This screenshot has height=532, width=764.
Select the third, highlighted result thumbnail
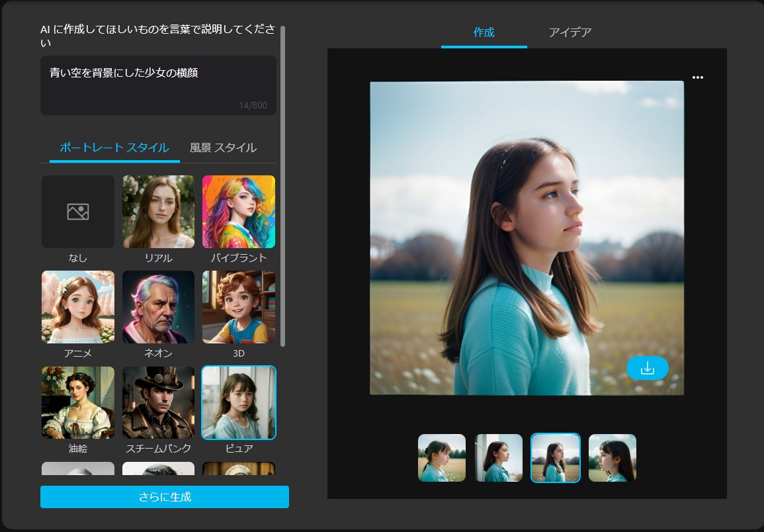tap(556, 458)
